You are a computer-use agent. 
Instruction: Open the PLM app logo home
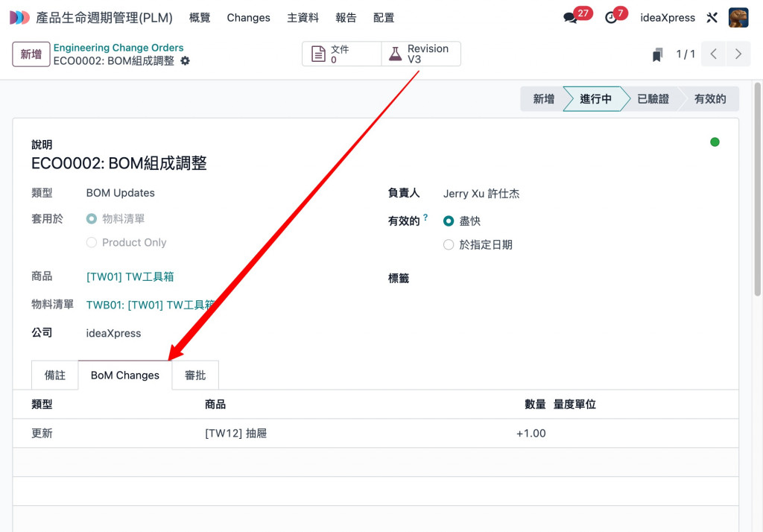tap(19, 18)
